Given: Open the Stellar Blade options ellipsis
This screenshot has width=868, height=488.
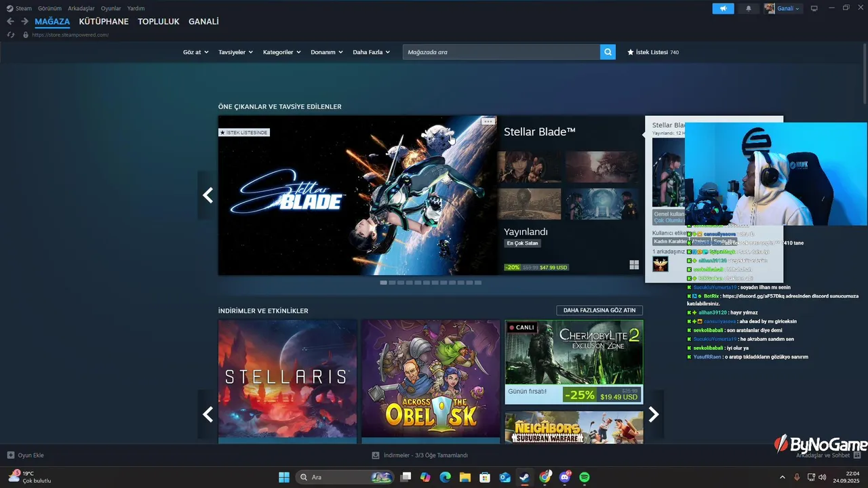Looking at the screenshot, I should pos(488,121).
